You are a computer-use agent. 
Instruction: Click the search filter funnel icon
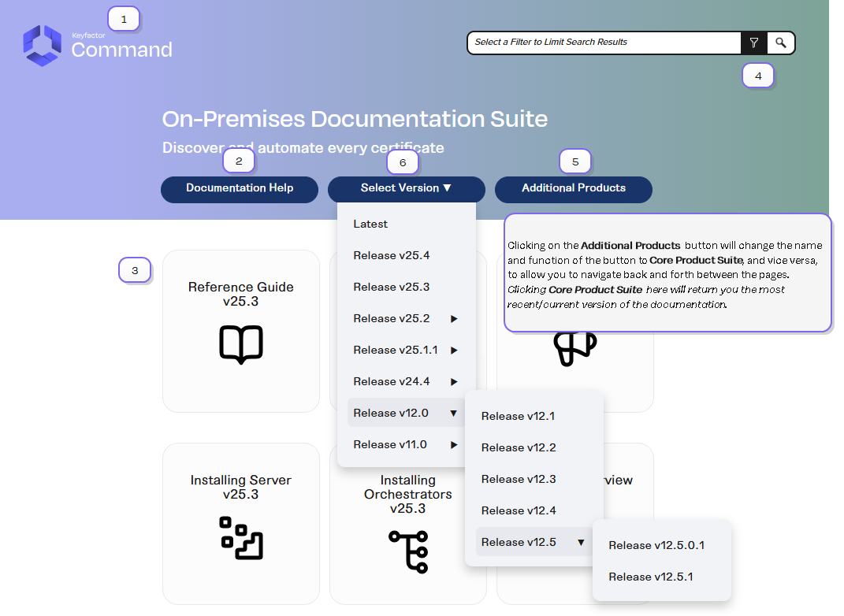(753, 43)
